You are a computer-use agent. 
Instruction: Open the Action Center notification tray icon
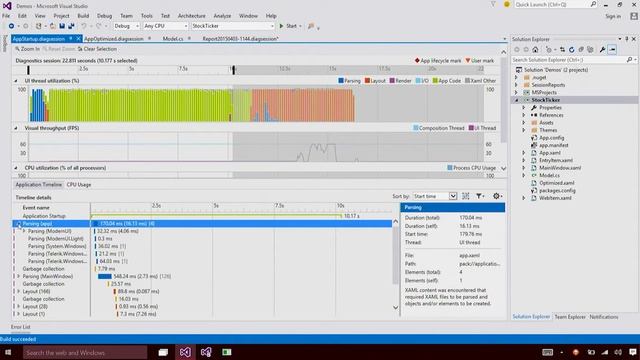coord(633,352)
